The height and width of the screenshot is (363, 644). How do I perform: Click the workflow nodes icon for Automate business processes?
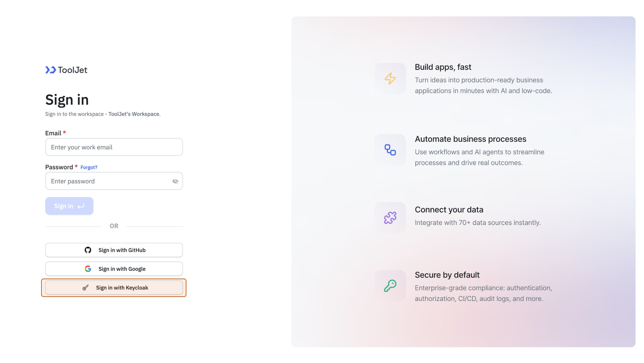390,150
